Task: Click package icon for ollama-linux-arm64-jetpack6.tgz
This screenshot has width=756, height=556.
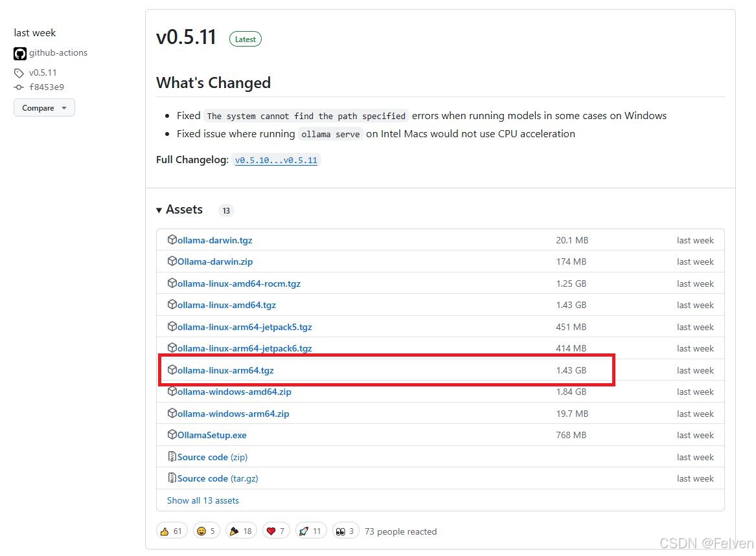Action: [172, 348]
